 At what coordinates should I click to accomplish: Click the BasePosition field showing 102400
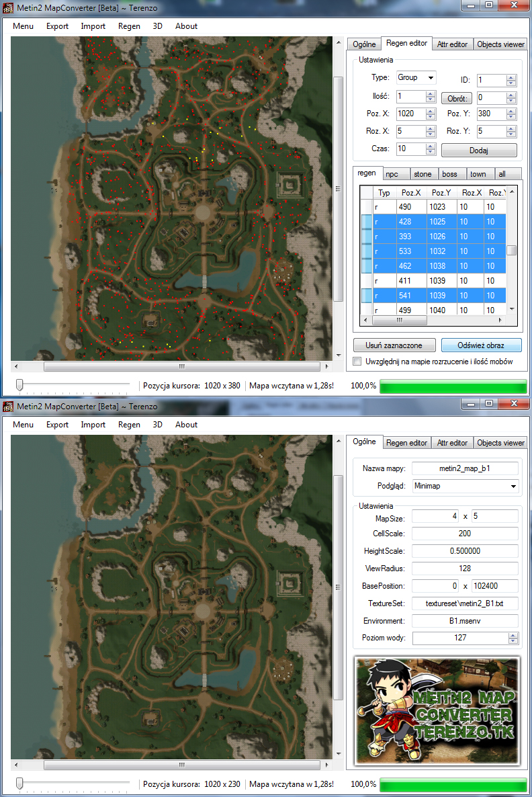tap(495, 585)
